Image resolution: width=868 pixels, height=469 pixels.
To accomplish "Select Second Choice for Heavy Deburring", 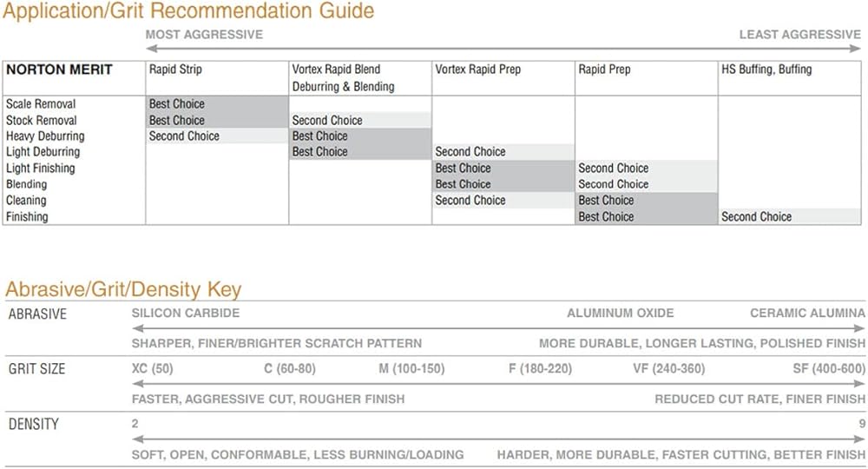I will coord(184,136).
